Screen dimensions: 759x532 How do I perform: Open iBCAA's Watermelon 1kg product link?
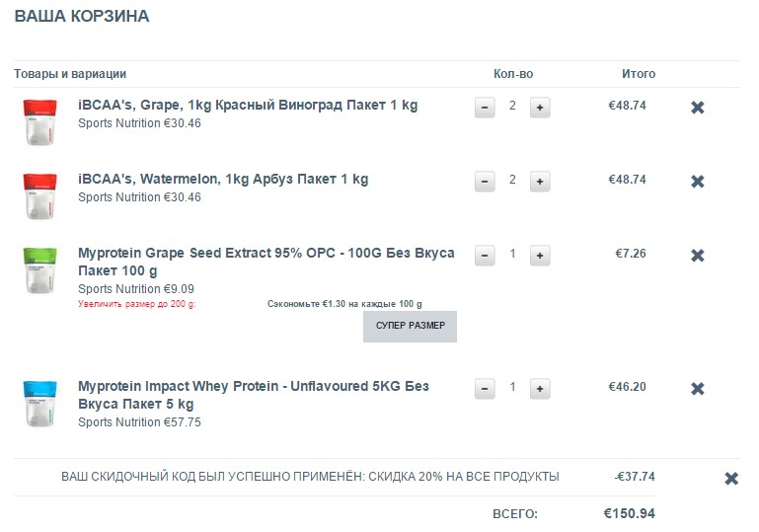pyautogui.click(x=223, y=179)
